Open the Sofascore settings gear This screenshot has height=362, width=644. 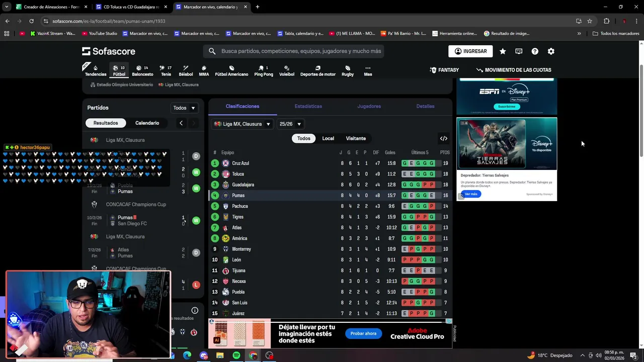point(551,51)
